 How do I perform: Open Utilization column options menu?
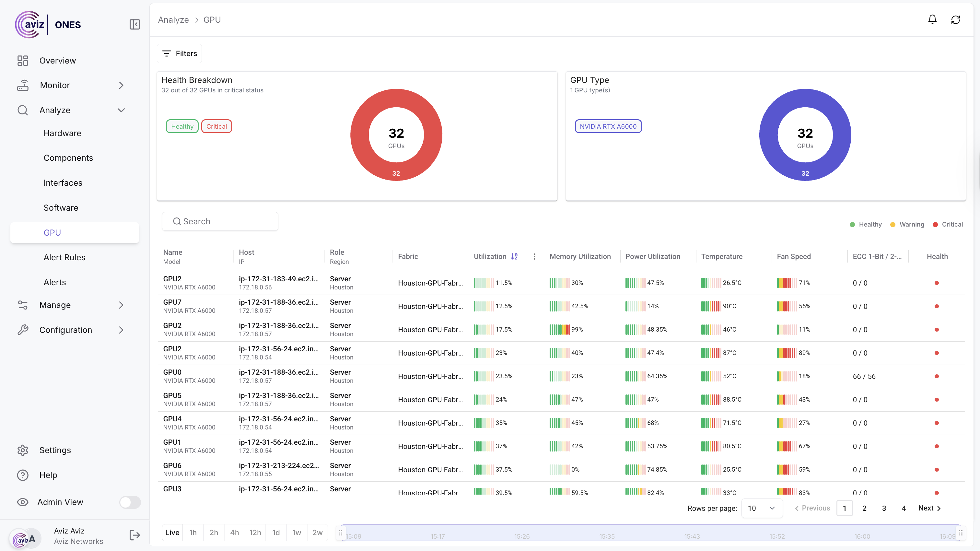click(534, 256)
